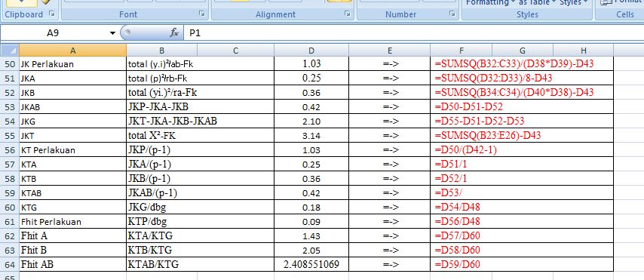Image resolution: width=644 pixels, height=280 pixels.
Task: Select row 61 header
Action: [x=10, y=222]
